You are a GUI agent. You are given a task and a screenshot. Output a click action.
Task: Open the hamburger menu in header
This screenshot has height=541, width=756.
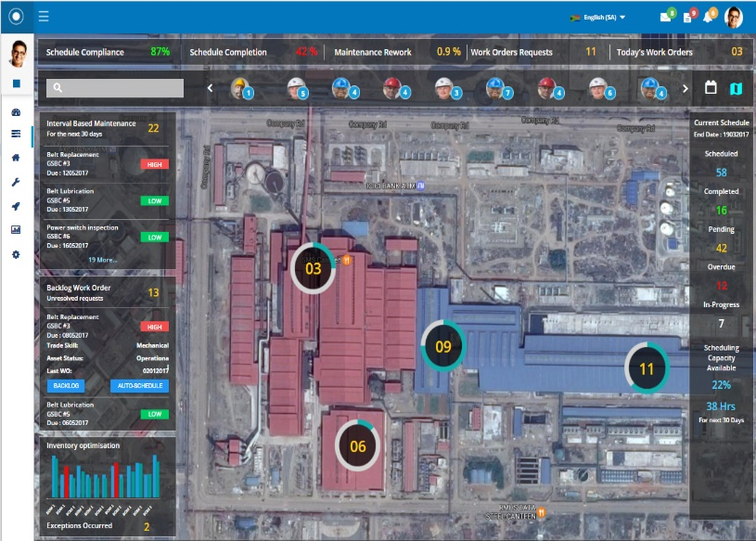coord(44,17)
